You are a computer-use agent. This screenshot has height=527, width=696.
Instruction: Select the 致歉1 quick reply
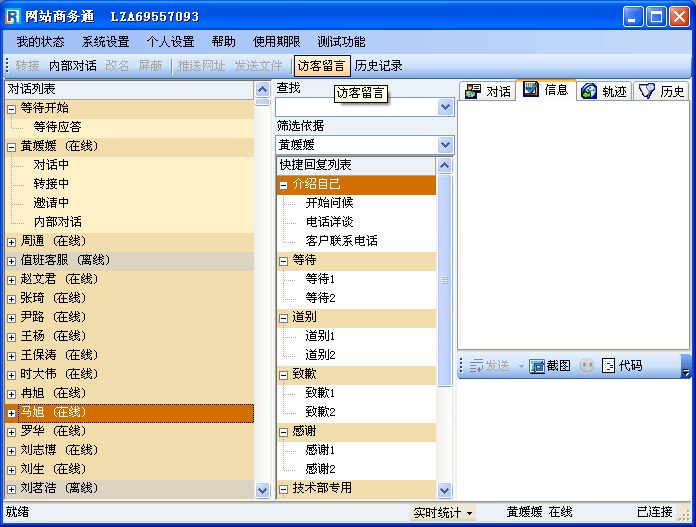coord(320,393)
